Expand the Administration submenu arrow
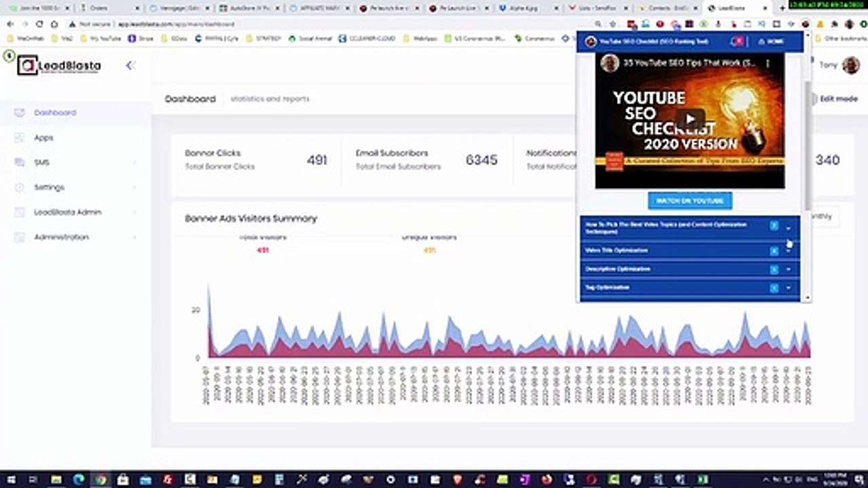Viewport: 868px width, 488px height. [x=134, y=237]
